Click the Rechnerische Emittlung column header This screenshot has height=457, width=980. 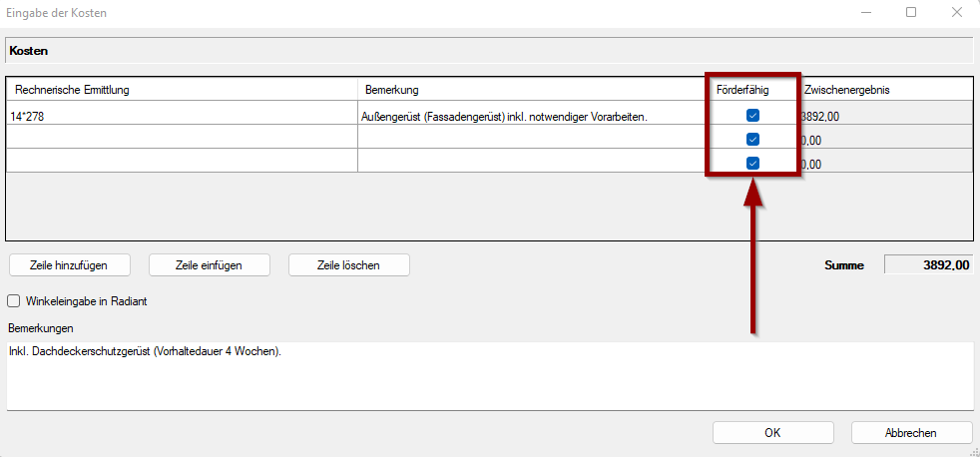[180, 90]
